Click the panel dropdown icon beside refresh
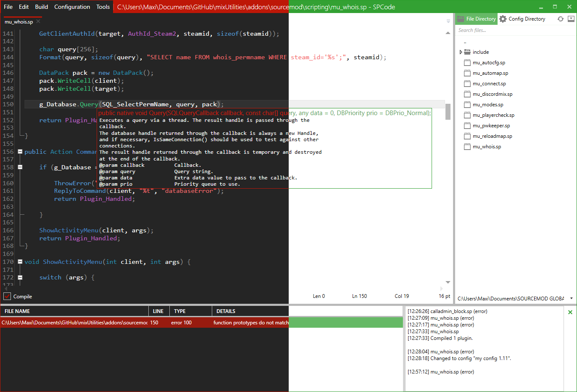The width and height of the screenshot is (577, 392). click(x=571, y=19)
